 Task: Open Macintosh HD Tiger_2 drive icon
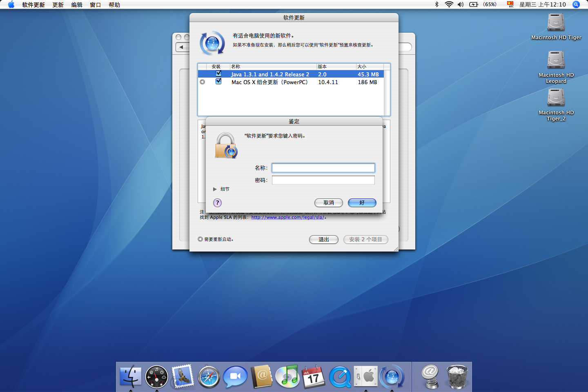556,98
